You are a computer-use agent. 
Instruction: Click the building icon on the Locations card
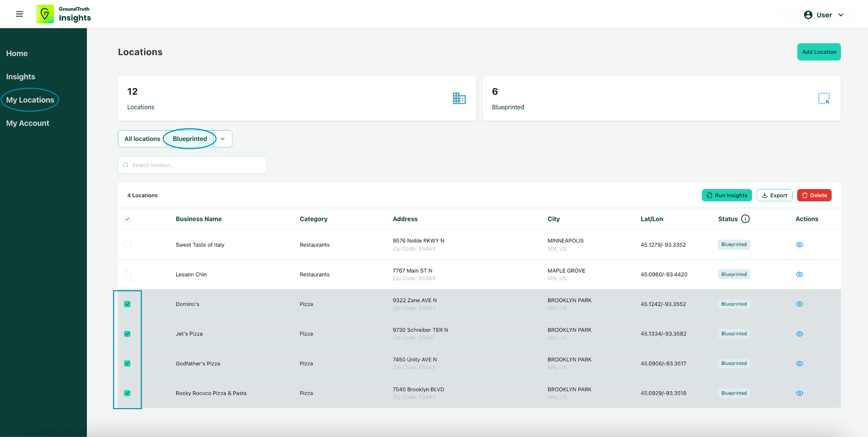(459, 98)
